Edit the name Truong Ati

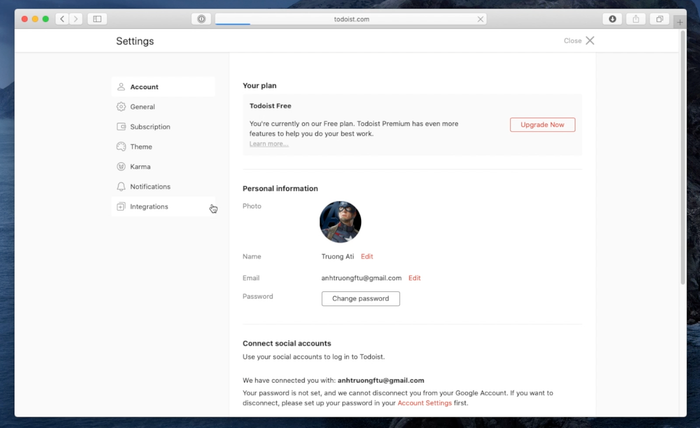pos(367,256)
